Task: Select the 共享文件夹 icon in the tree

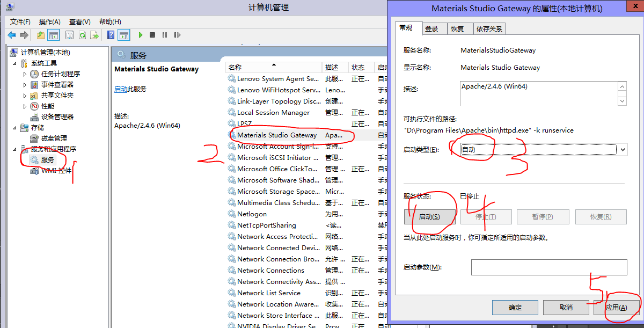Action: pos(34,95)
